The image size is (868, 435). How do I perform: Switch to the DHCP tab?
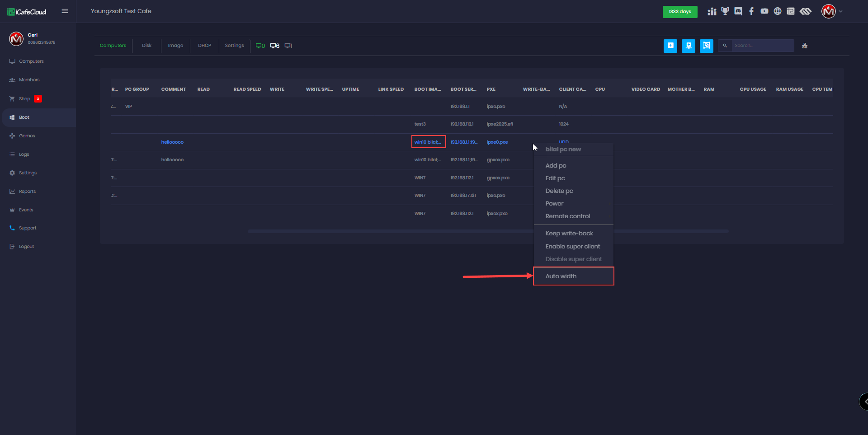204,46
